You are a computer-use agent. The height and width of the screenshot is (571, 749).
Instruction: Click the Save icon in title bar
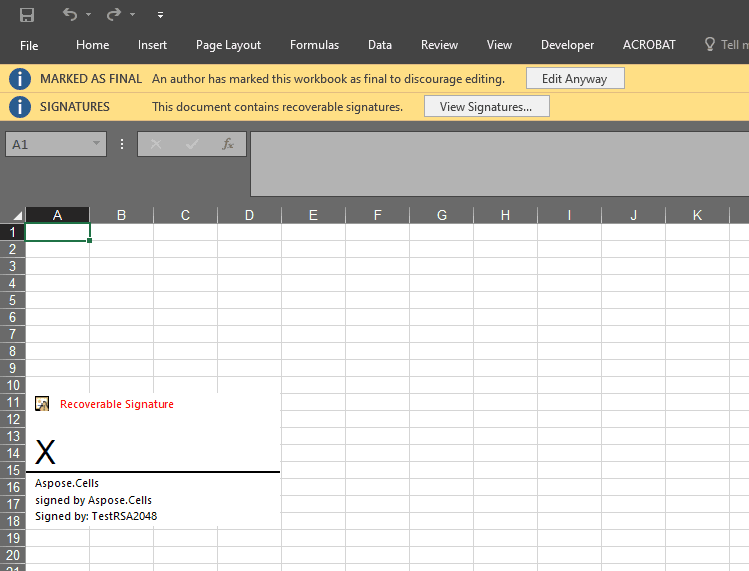tap(27, 15)
